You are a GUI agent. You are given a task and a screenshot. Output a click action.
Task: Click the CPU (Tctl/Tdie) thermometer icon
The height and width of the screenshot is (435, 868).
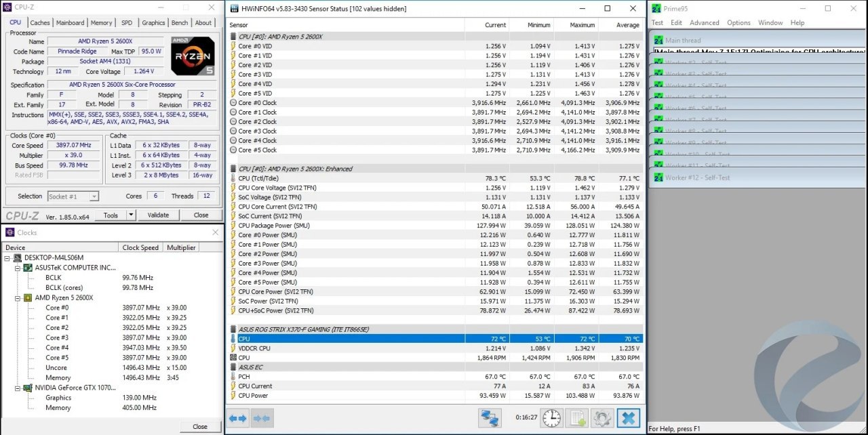click(x=233, y=178)
